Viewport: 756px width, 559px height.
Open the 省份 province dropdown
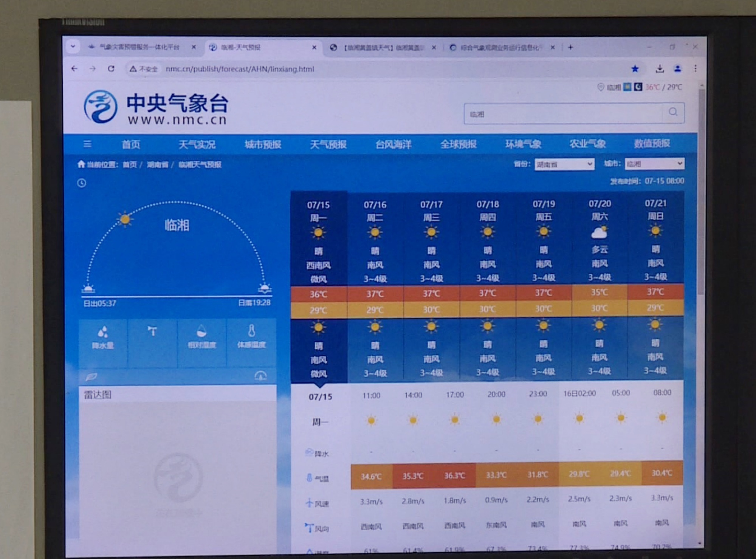(564, 164)
